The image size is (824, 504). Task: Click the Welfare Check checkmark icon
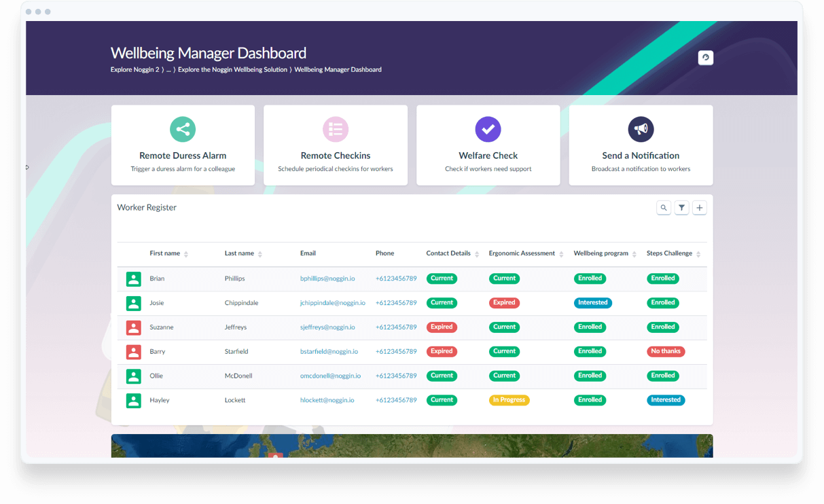488,129
